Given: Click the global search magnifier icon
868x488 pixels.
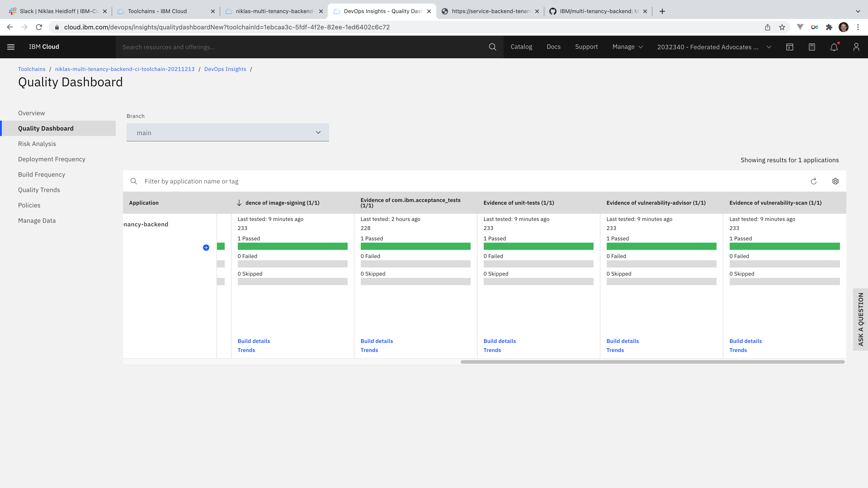Looking at the screenshot, I should (492, 47).
